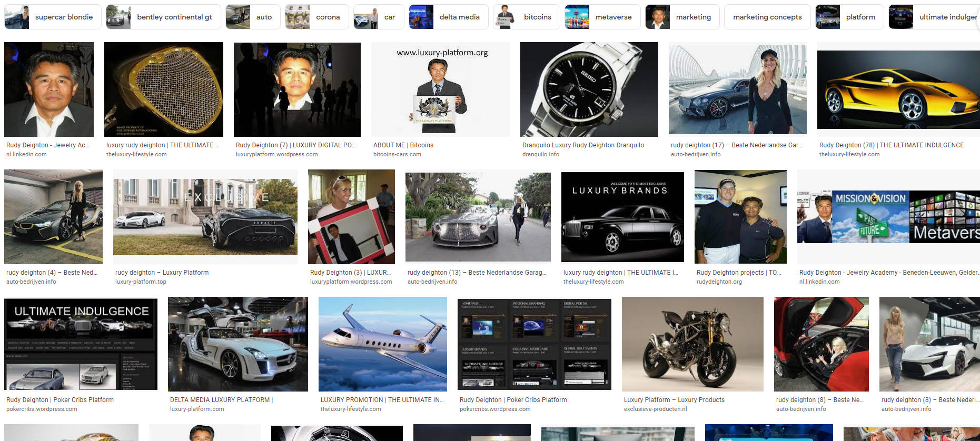980x441 pixels.
Task: Open the private jet image
Action: click(383, 344)
